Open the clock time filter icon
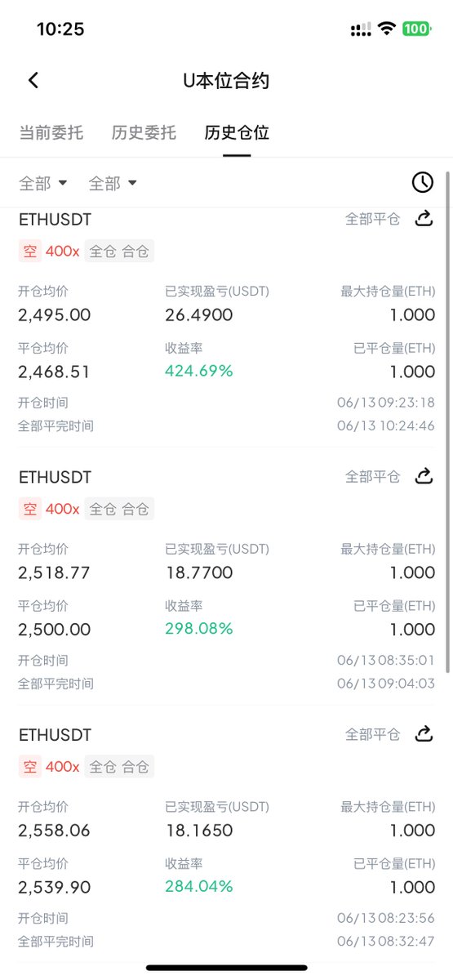The width and height of the screenshot is (453, 980). click(422, 182)
